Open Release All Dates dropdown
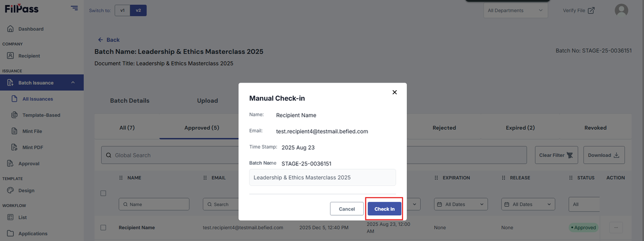 point(529,205)
